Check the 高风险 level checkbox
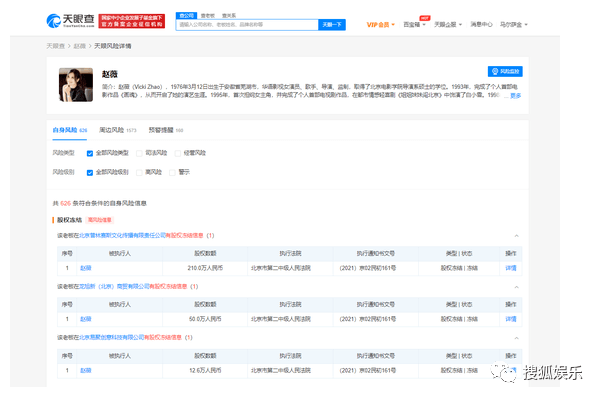The width and height of the screenshot is (602, 400). [x=139, y=172]
